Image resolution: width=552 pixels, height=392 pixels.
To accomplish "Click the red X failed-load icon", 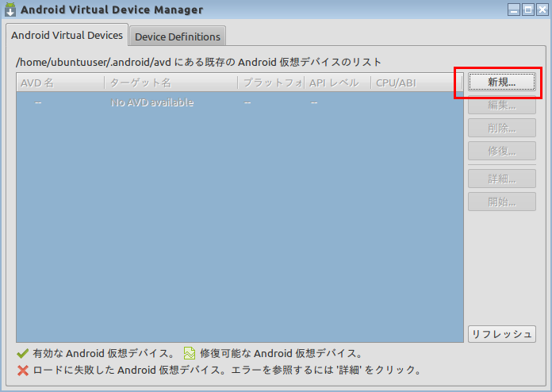I will coord(23,370).
